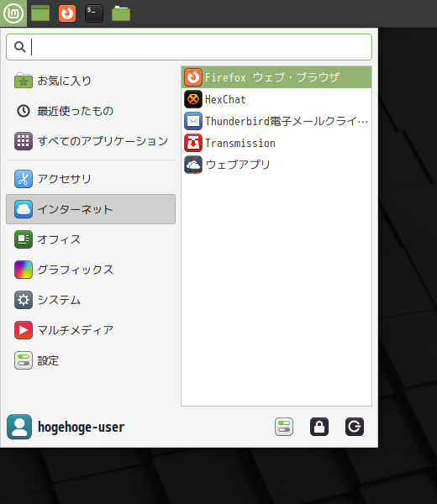Launch Firefox ウェブ・ブラウザ entry
Viewport: 437px width, 504px height.
tap(276, 77)
